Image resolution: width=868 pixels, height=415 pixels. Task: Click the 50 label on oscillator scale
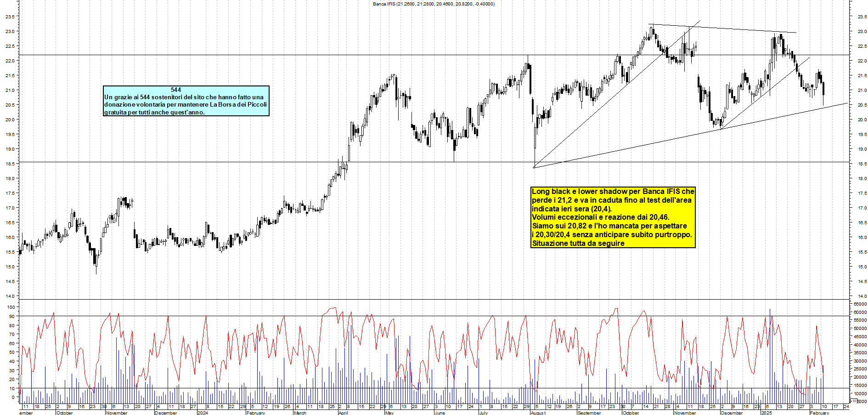pyautogui.click(x=12, y=352)
